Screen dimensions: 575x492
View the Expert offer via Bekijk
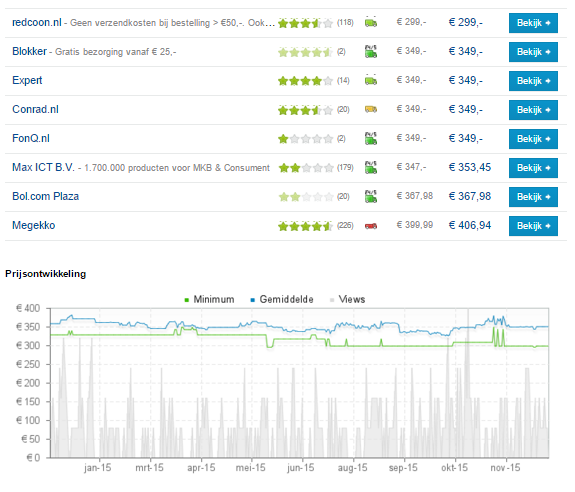coord(533,81)
